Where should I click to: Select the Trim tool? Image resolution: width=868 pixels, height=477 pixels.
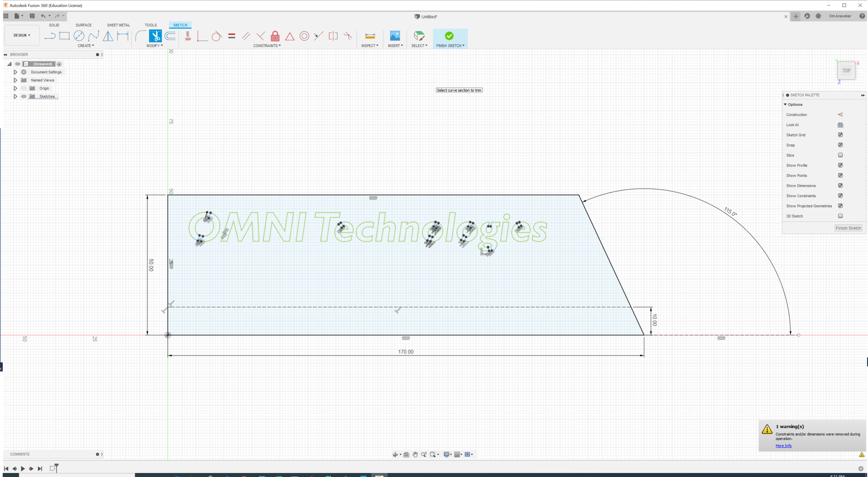[156, 36]
